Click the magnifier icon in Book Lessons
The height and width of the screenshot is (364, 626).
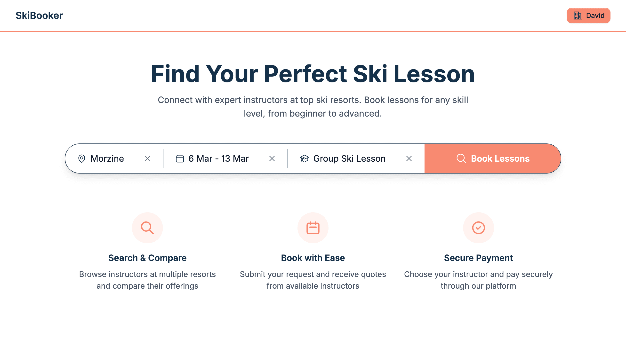[x=461, y=158]
